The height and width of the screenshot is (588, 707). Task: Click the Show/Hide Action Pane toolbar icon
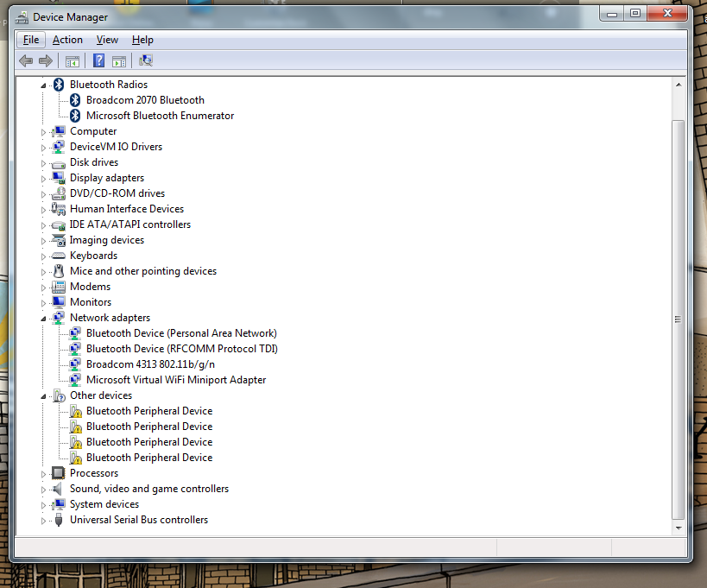coord(119,61)
